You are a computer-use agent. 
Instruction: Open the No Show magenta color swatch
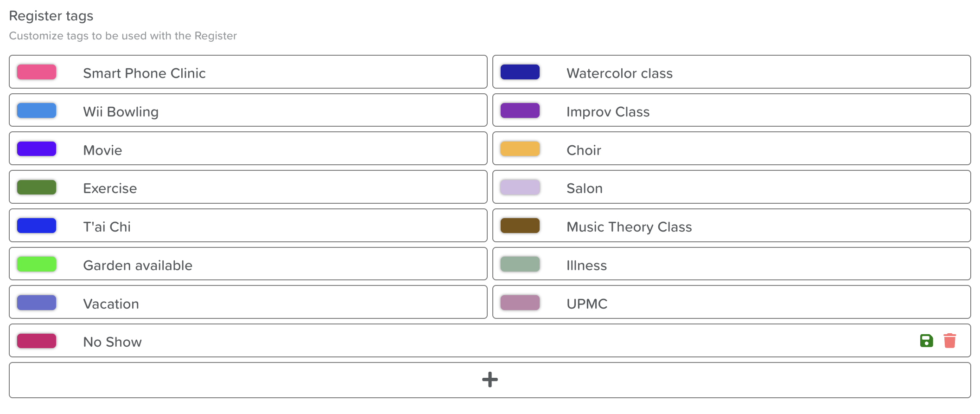tap(37, 341)
